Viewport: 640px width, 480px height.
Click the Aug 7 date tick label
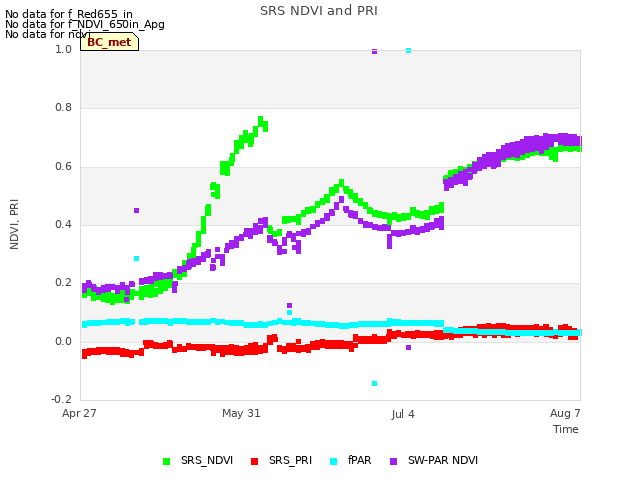click(565, 413)
